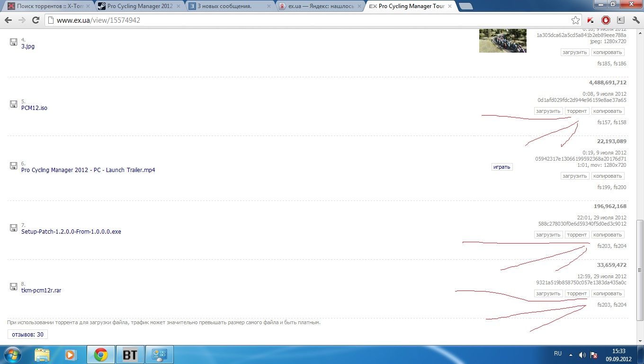Click играть for the Launch Trailer video

point(502,167)
